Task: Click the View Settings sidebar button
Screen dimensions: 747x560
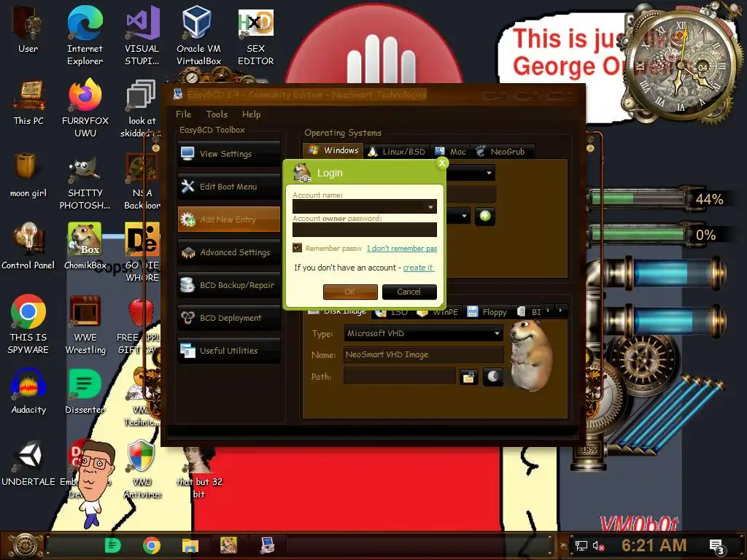Action: 228,154
